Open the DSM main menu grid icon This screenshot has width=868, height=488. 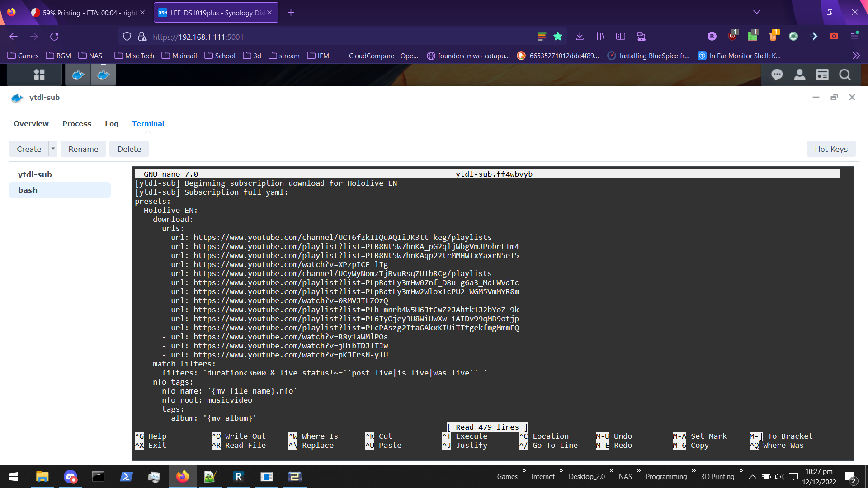pos(39,75)
